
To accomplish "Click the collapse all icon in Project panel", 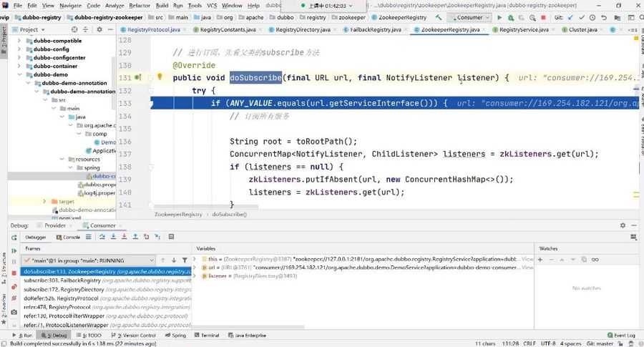I will pos(85,29).
